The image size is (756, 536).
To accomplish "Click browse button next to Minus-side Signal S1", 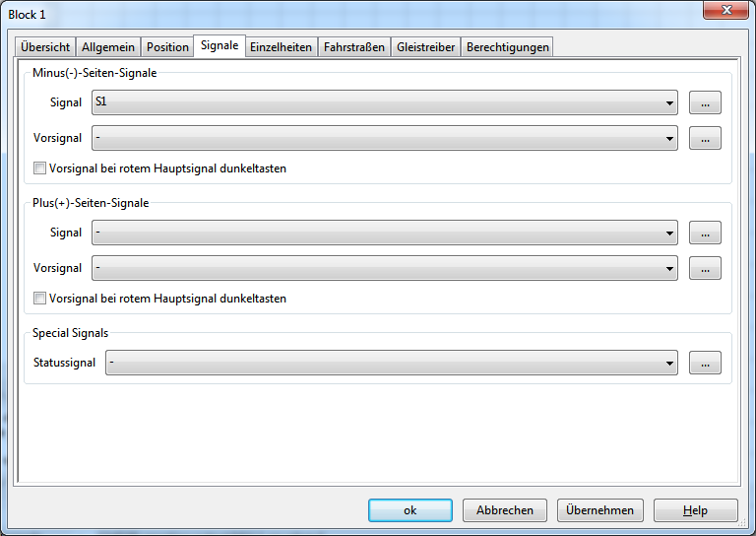I will click(705, 102).
